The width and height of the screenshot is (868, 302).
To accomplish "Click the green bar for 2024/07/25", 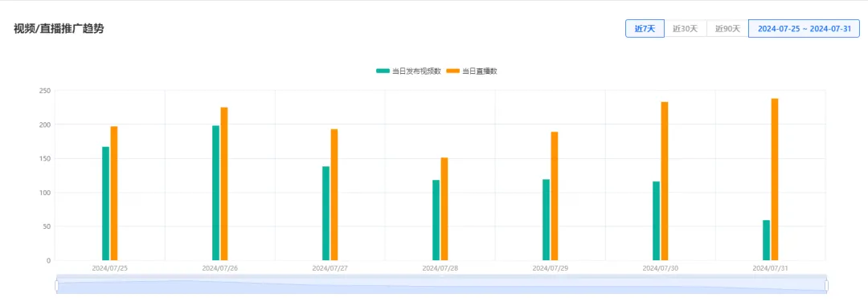I will pyautogui.click(x=106, y=203).
